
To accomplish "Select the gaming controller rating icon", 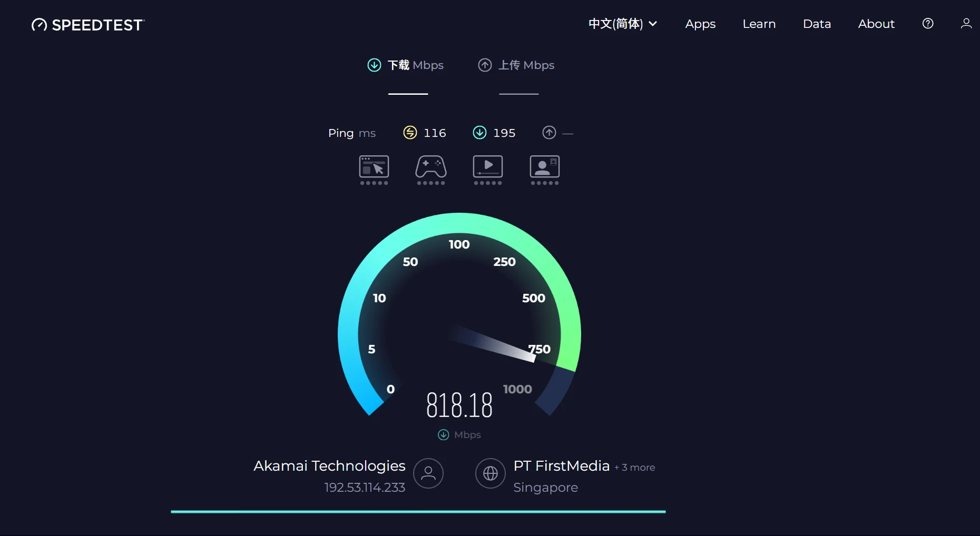I will [x=431, y=167].
